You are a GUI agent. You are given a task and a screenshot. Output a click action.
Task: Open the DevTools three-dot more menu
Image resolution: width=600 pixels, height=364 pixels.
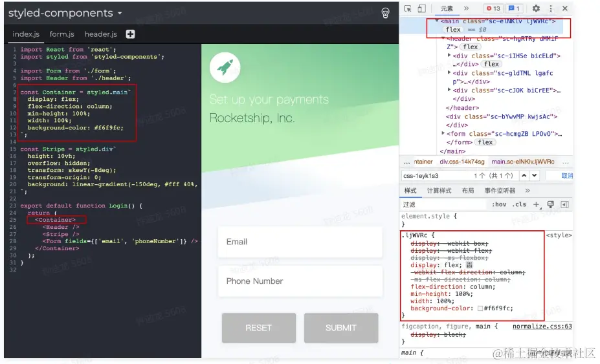pyautogui.click(x=551, y=8)
